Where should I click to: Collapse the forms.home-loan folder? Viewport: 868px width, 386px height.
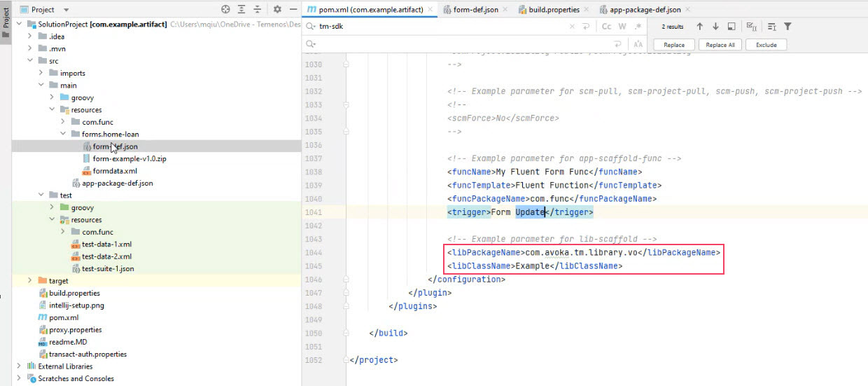point(64,134)
